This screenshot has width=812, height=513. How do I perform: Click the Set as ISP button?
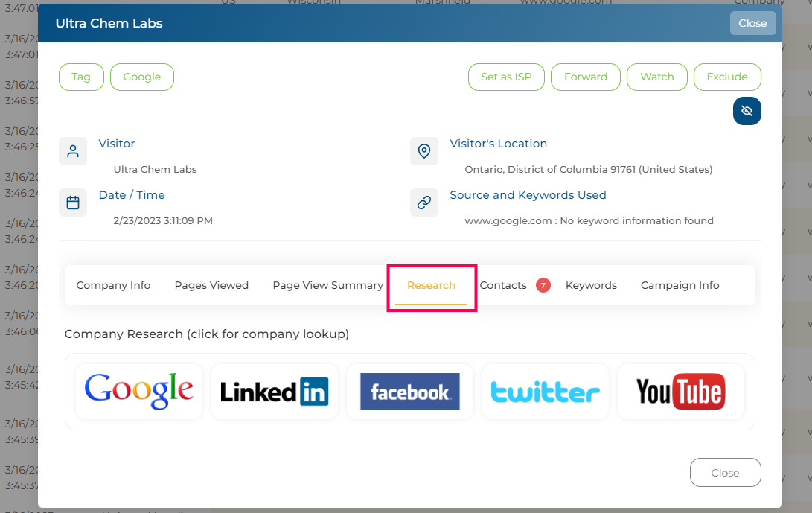(506, 77)
